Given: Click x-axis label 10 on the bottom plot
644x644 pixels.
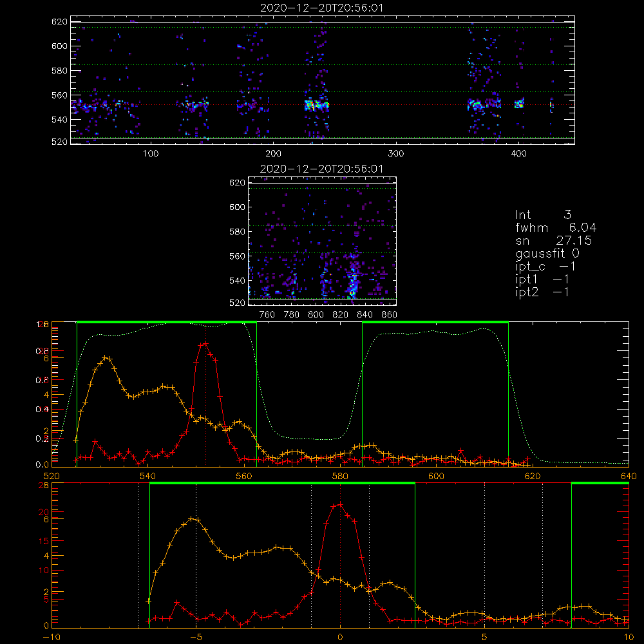Looking at the screenshot, I should tap(629, 637).
